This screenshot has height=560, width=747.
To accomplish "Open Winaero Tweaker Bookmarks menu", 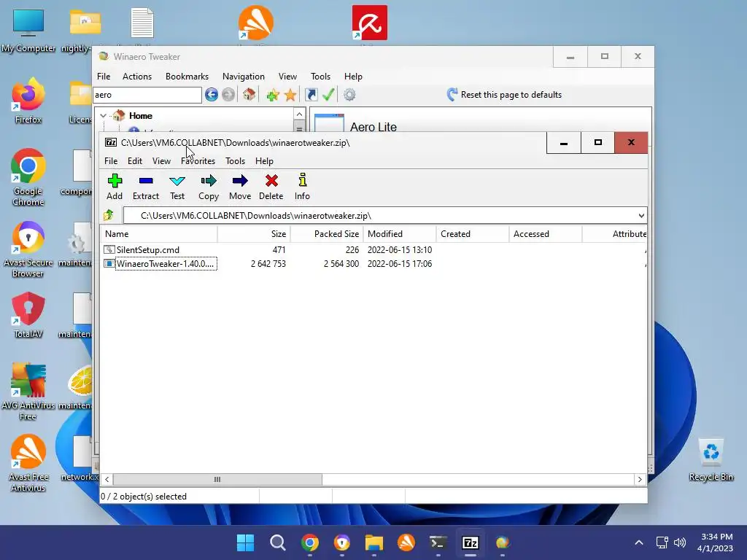I will point(187,76).
